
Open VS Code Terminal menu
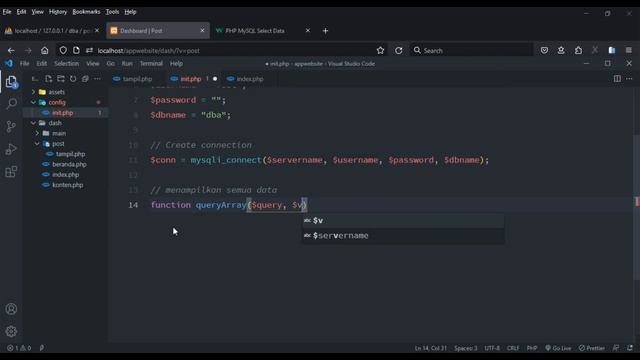(x=151, y=64)
